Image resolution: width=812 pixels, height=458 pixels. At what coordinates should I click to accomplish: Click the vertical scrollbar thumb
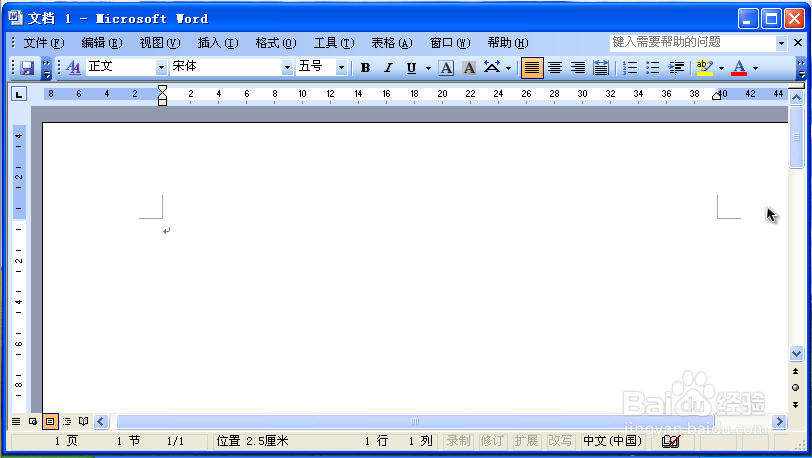pyautogui.click(x=796, y=137)
